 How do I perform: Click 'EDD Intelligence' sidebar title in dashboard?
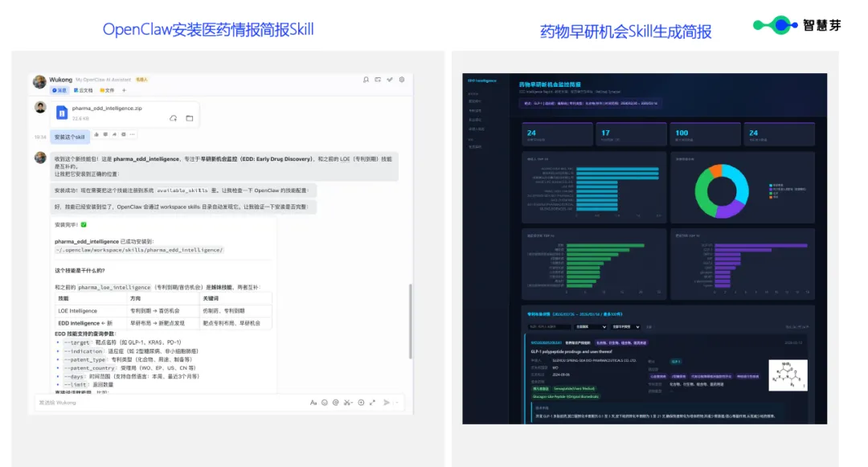pos(482,81)
